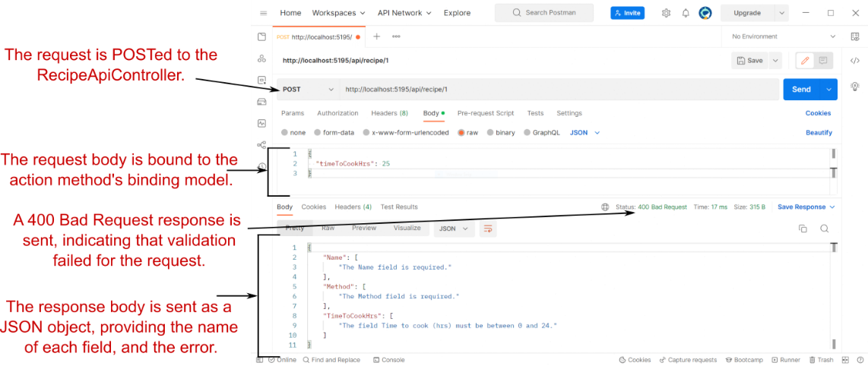Copy the response body to clipboard
The height and width of the screenshot is (366, 868).
[803, 229]
